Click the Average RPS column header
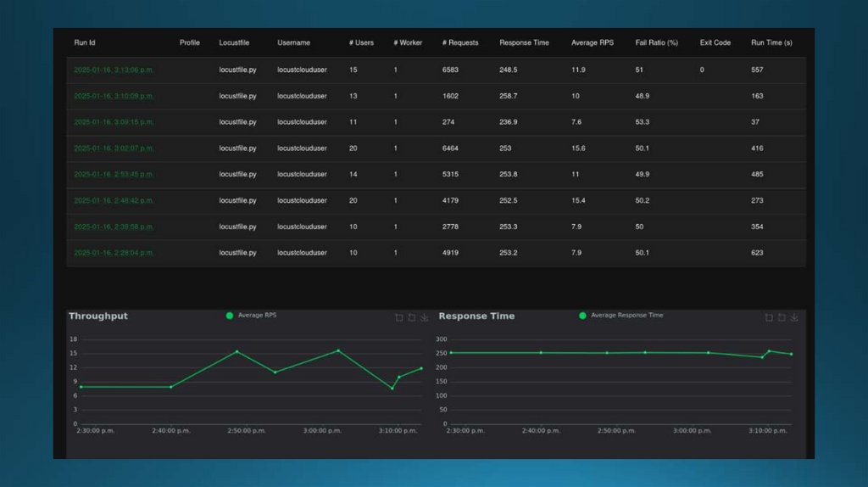 [593, 42]
